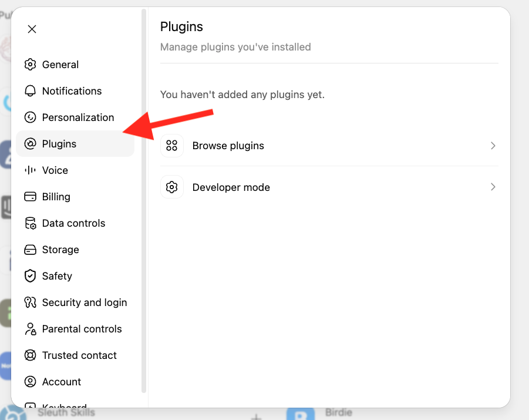
Task: Open Notifications via the bell icon
Action: [x=30, y=91]
